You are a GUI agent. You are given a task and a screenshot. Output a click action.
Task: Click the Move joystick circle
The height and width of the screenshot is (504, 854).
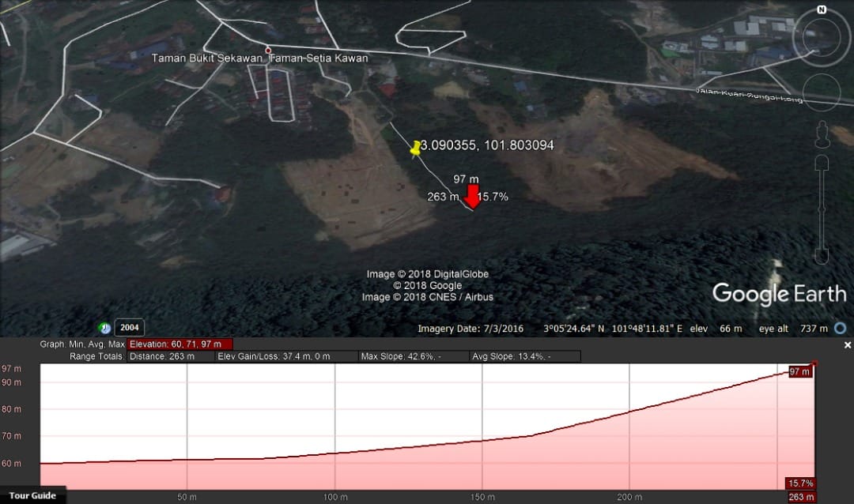click(x=821, y=92)
